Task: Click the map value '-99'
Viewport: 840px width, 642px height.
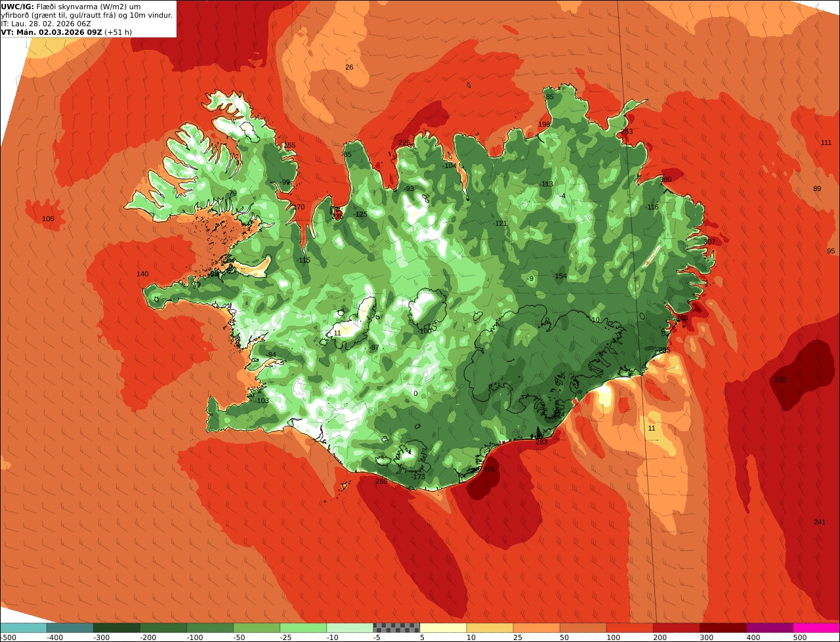Action: pyautogui.click(x=285, y=182)
